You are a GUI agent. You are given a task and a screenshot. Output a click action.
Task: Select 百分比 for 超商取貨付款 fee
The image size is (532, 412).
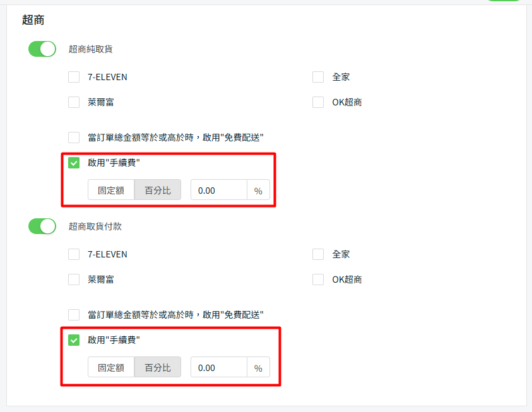(x=158, y=367)
